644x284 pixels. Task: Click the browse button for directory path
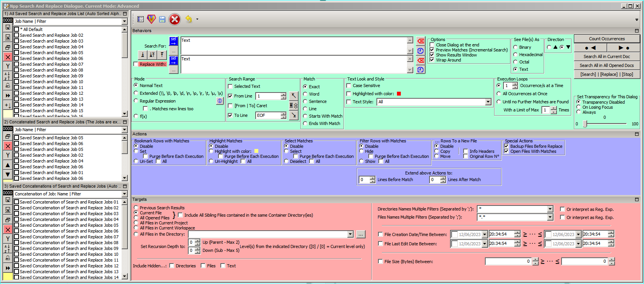(361, 234)
